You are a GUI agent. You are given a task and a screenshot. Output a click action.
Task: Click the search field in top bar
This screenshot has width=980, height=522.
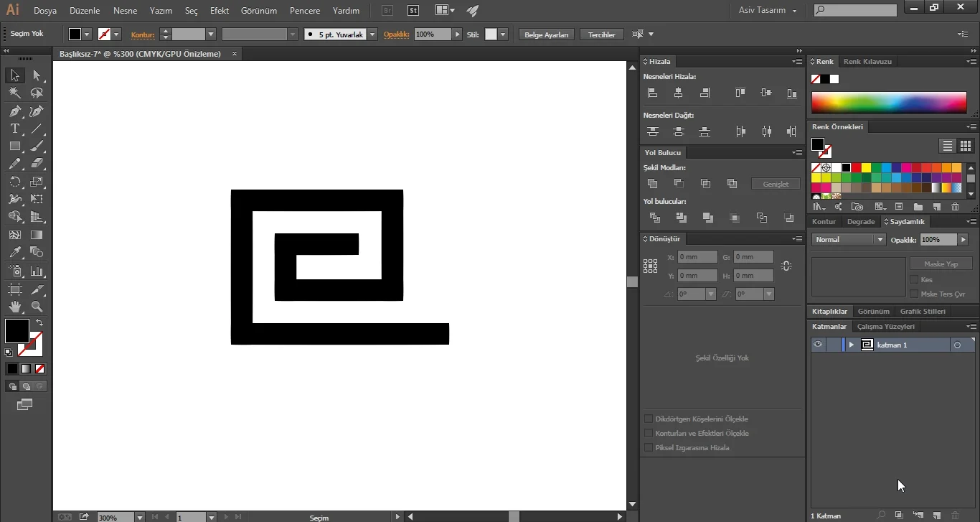click(855, 10)
